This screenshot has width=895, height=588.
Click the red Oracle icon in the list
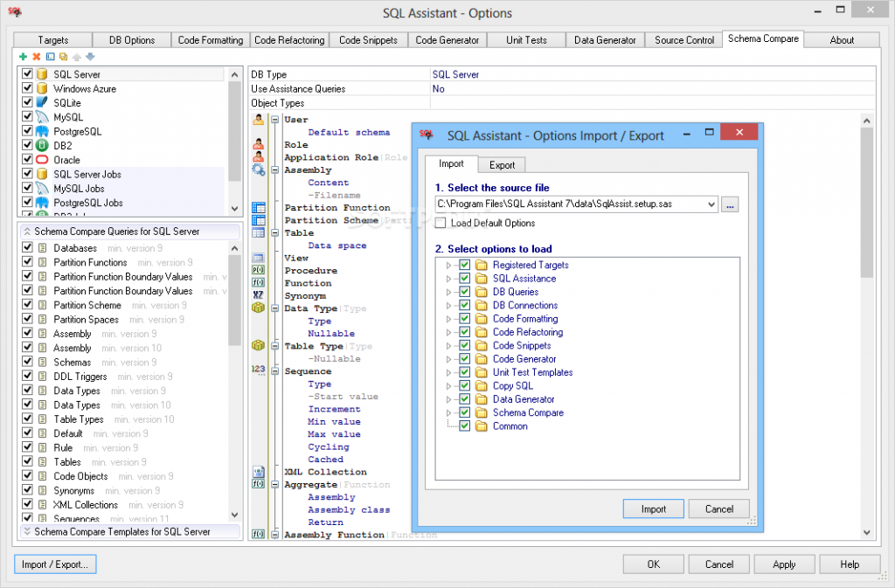[41, 160]
